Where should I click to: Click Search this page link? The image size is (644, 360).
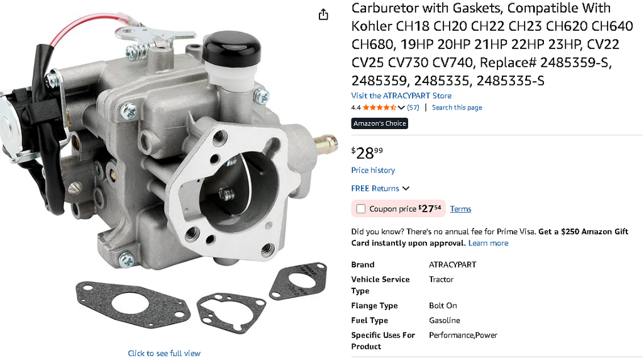pos(457,108)
